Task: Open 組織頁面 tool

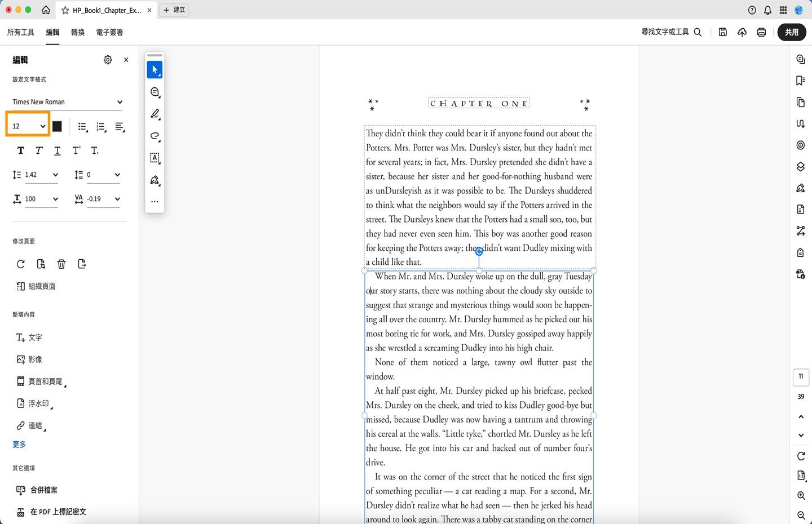Action: 36,286
